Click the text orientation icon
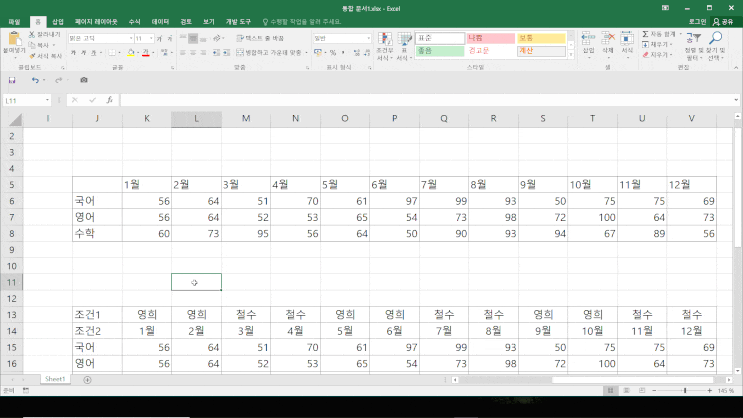Image resolution: width=743 pixels, height=418 pixels. coord(217,38)
